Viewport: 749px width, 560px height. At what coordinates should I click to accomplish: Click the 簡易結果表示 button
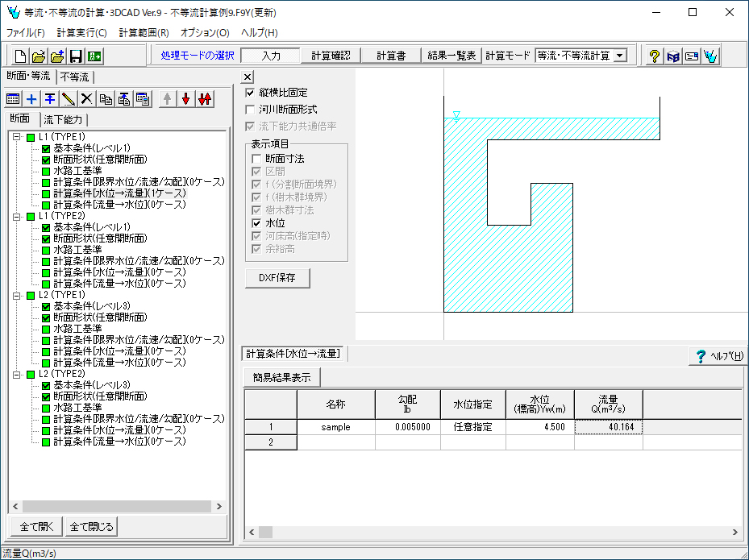tap(281, 377)
